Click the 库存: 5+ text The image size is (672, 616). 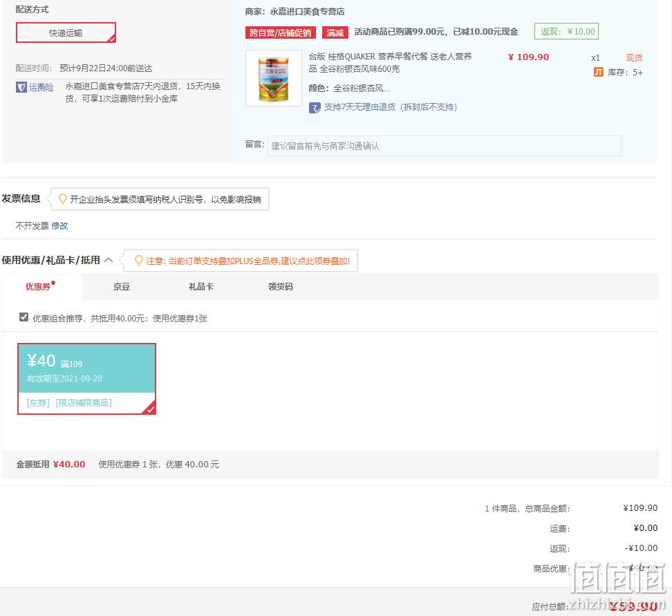click(x=625, y=73)
